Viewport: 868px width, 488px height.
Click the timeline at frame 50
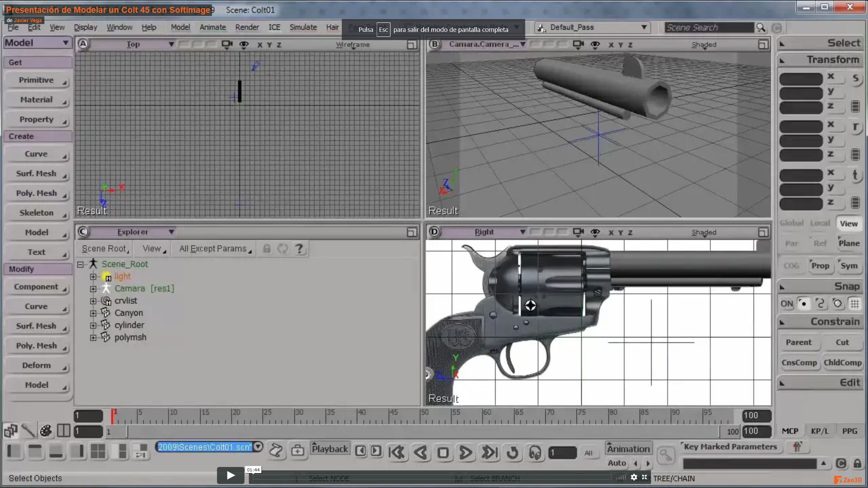[421, 416]
